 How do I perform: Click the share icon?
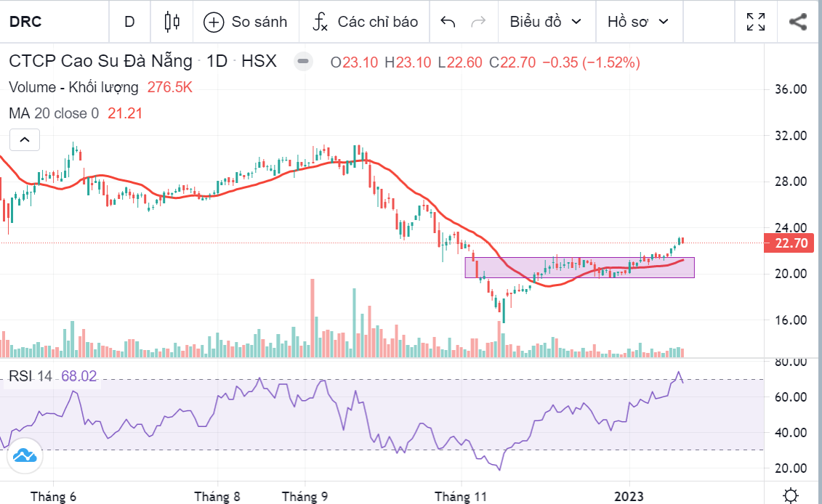click(x=798, y=22)
